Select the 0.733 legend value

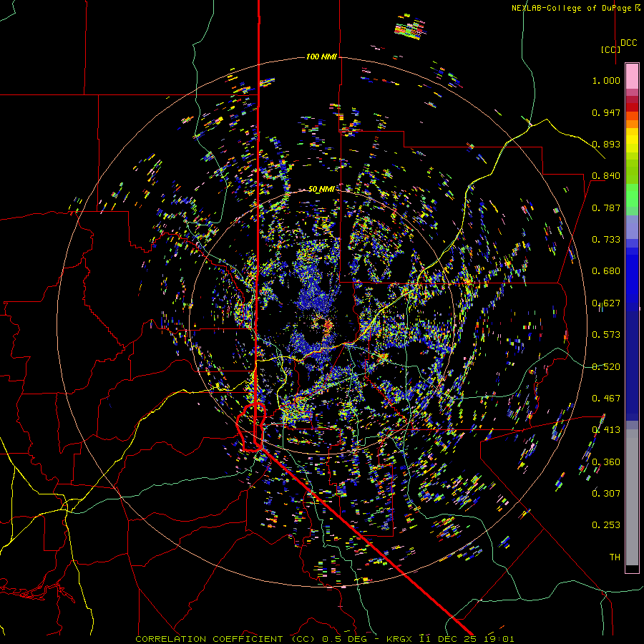pos(606,240)
